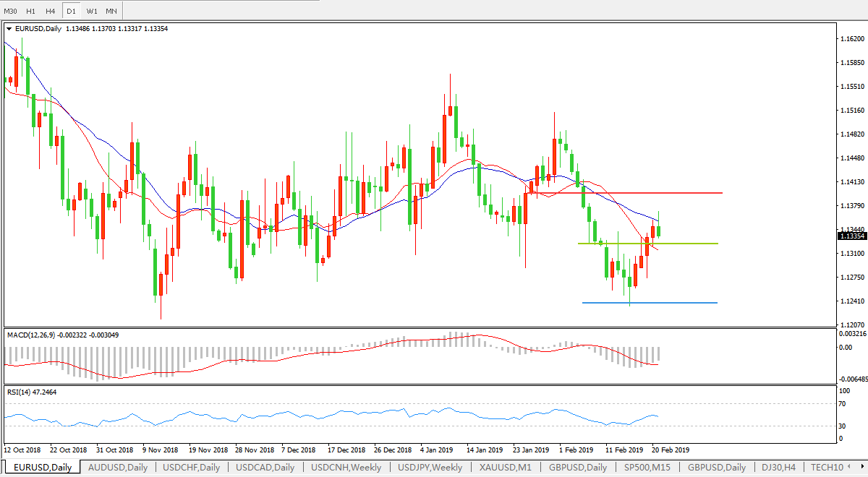
Task: Click the triangle arrow beside EURUSD,Daily title
Action: pos(9,29)
